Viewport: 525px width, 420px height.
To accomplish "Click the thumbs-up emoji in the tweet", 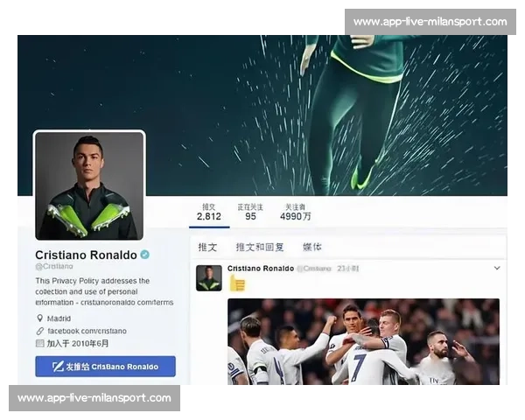I will coord(237,283).
